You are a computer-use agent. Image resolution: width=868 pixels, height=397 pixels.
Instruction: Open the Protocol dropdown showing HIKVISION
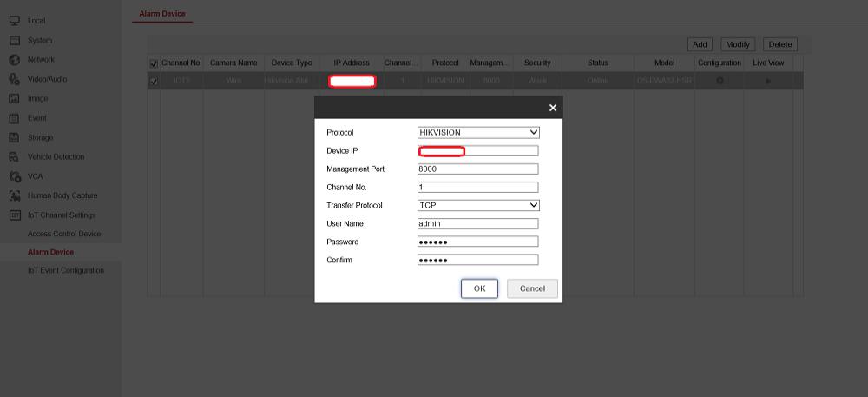click(x=478, y=133)
